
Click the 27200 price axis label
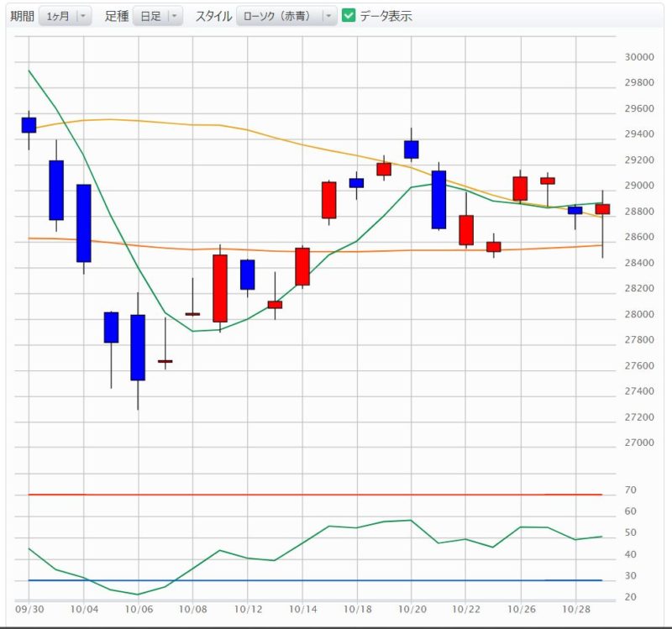639,417
